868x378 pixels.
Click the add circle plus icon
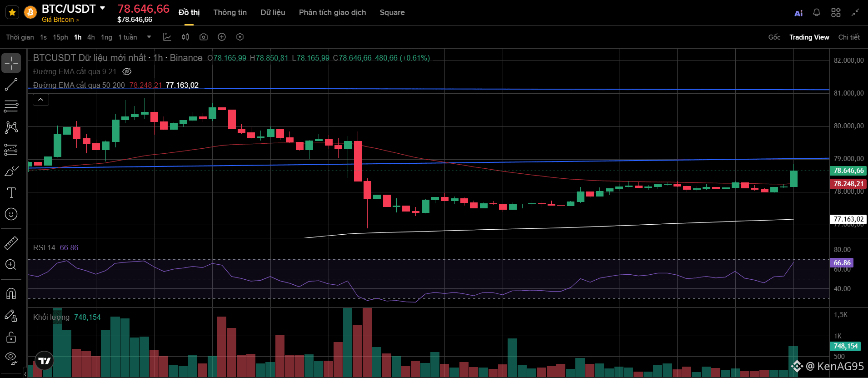(222, 37)
